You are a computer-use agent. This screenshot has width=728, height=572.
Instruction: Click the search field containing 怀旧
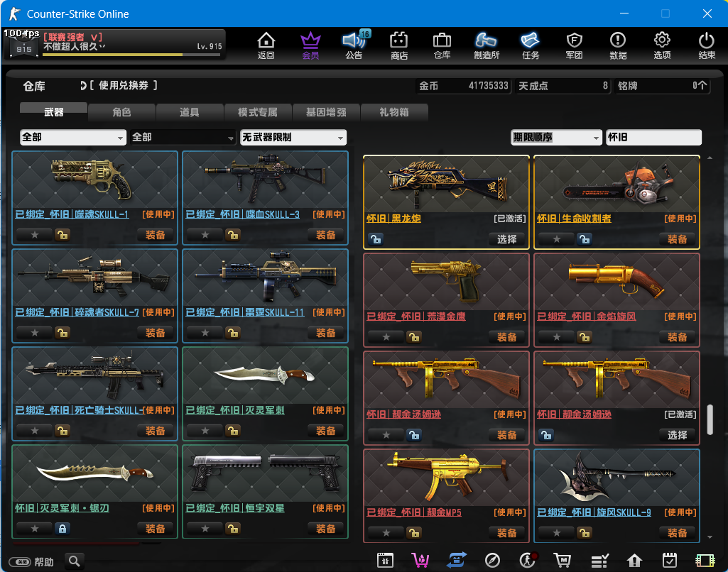[x=653, y=137]
